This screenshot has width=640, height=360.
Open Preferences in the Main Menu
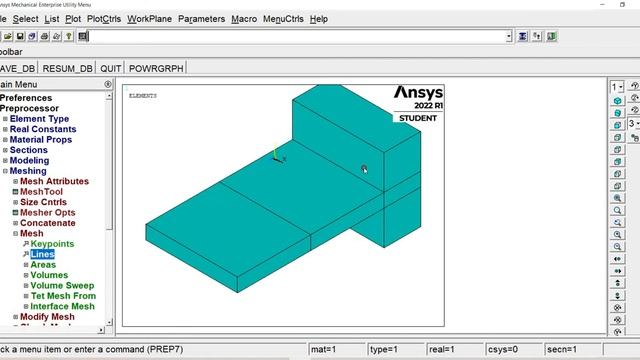click(x=26, y=98)
